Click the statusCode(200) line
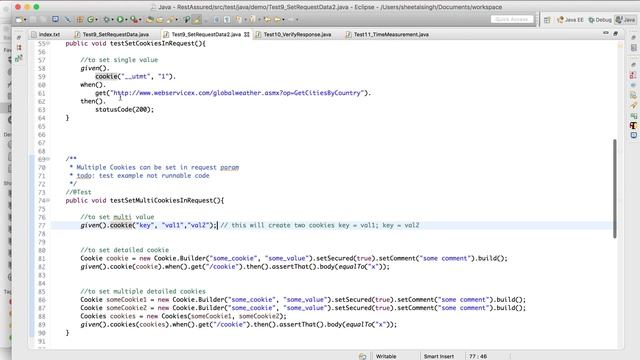 [x=124, y=109]
